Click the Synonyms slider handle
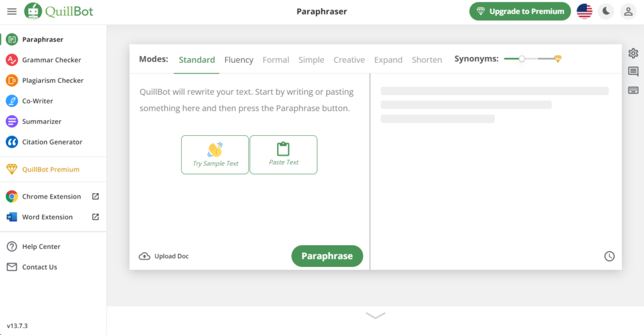Image resolution: width=644 pixels, height=335 pixels. click(521, 58)
